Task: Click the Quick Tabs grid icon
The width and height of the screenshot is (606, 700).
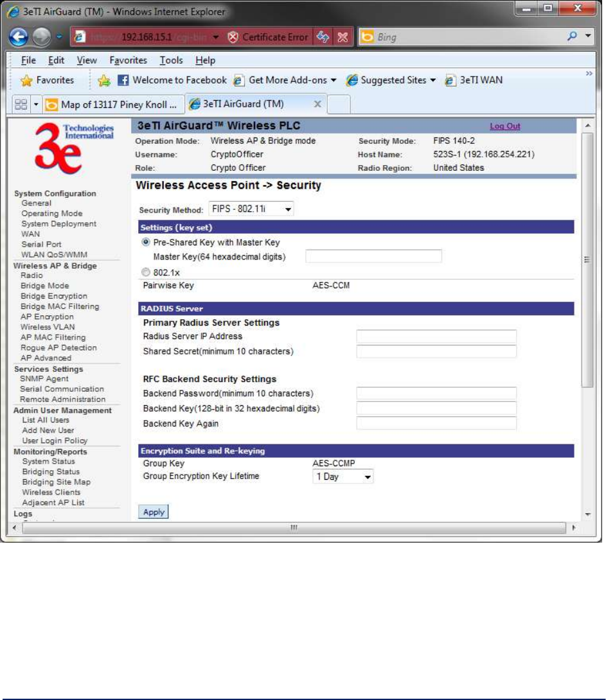Action: [21, 105]
